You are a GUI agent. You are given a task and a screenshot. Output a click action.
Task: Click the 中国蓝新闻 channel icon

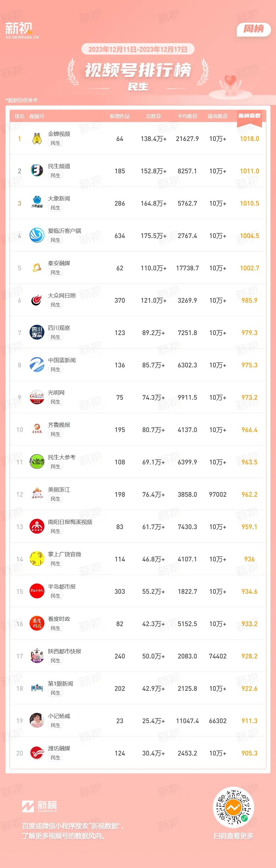pyautogui.click(x=37, y=365)
